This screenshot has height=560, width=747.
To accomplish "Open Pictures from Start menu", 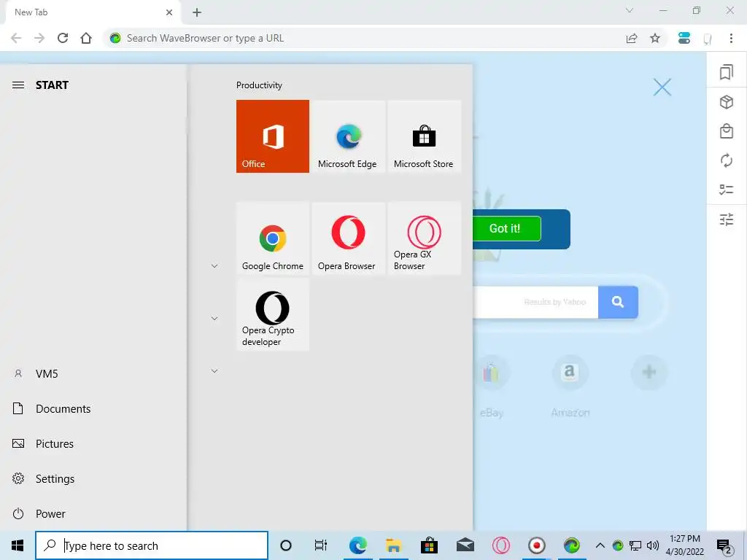I will pyautogui.click(x=93, y=444).
